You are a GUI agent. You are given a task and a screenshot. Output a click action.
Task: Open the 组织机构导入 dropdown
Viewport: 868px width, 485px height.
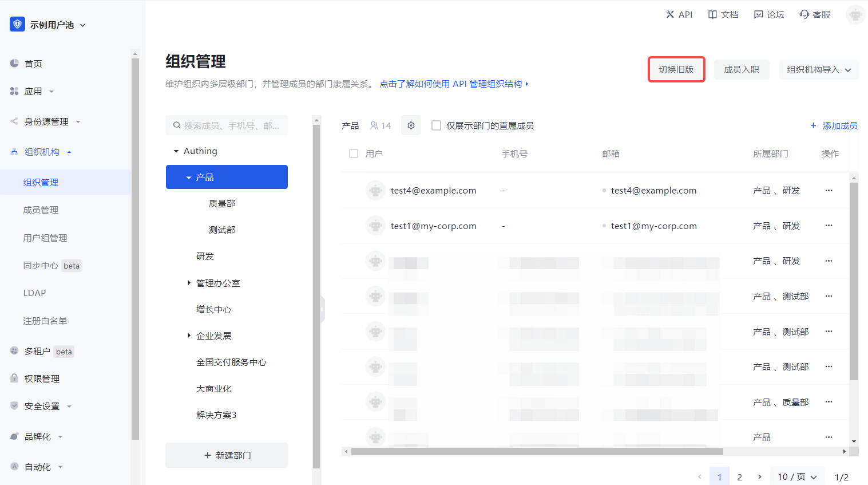coord(818,70)
